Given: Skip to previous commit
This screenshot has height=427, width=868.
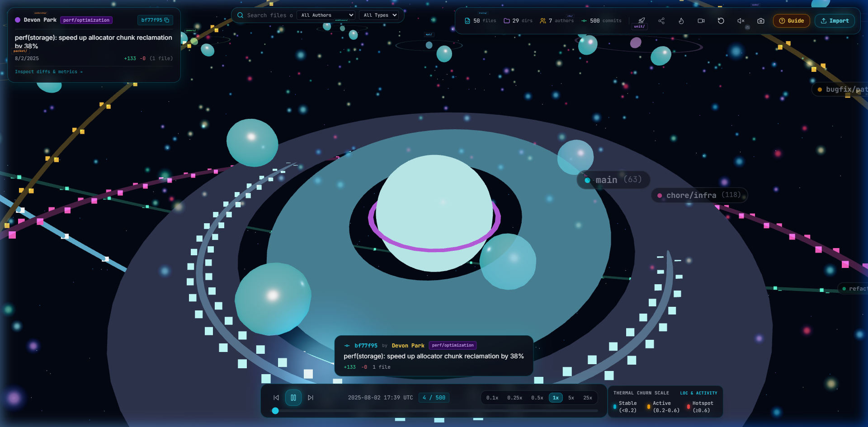Looking at the screenshot, I should pos(276,398).
